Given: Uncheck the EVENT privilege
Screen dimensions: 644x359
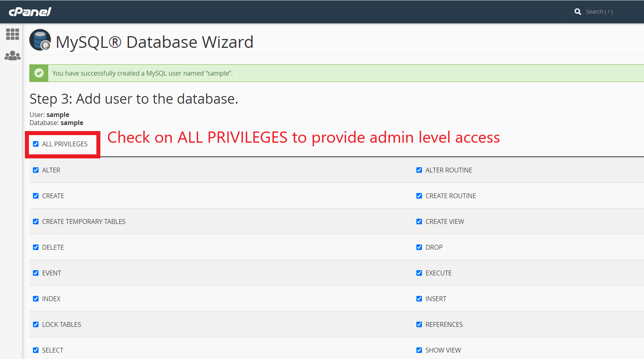Looking at the screenshot, I should point(36,273).
